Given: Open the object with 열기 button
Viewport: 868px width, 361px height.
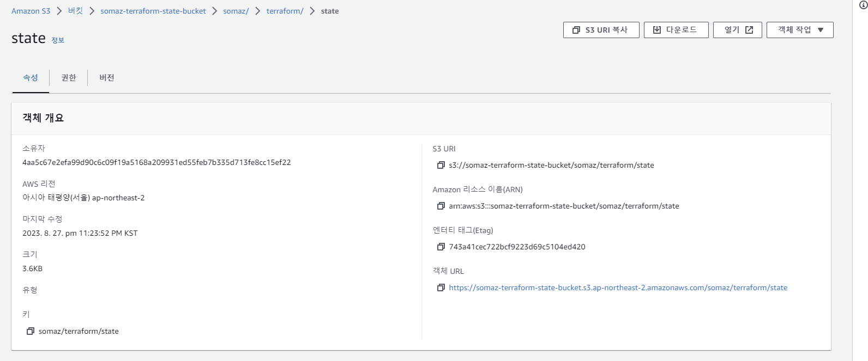Looking at the screenshot, I should coord(737,30).
